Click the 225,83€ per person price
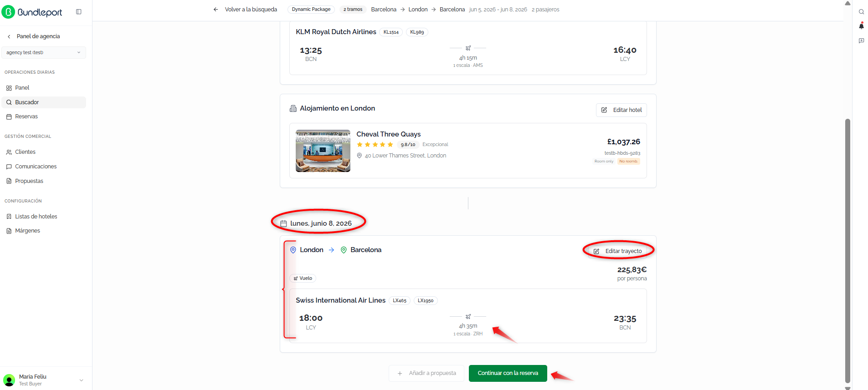The image size is (868, 390). 632,270
